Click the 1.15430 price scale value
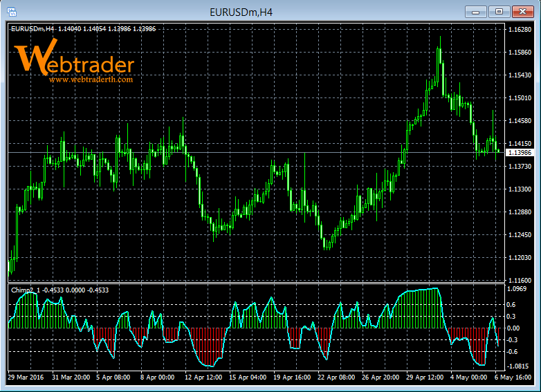 tap(520, 75)
